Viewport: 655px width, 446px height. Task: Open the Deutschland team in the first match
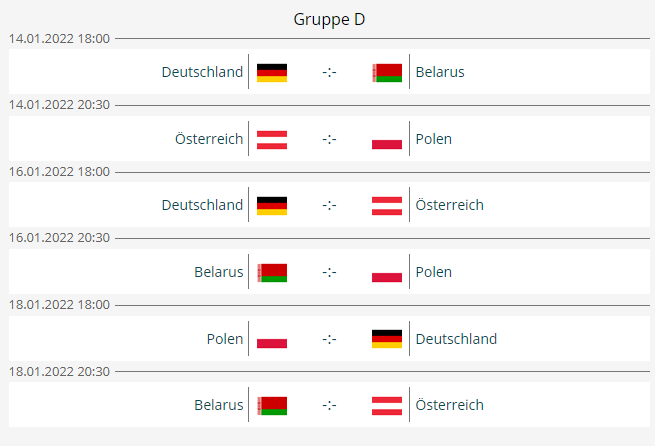[202, 72]
